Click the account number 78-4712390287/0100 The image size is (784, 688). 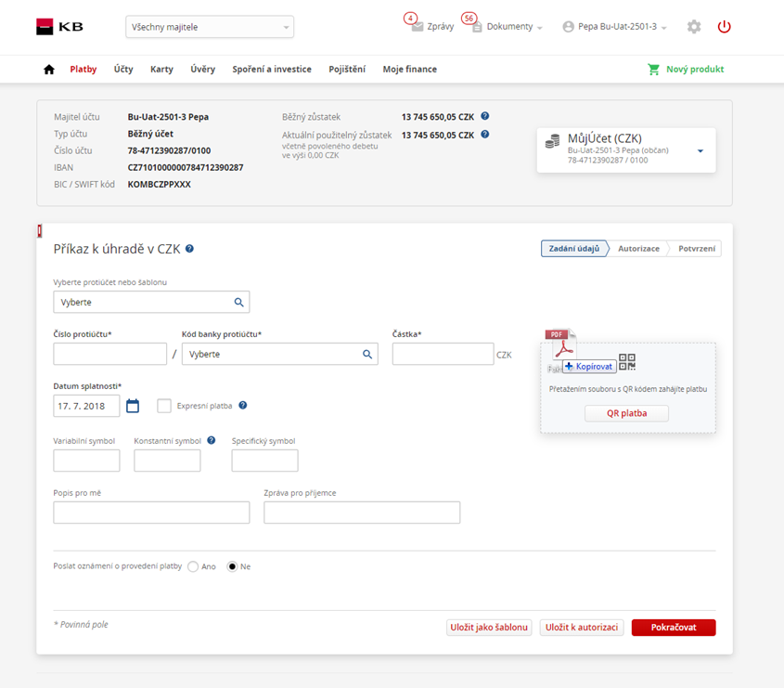pos(169,150)
